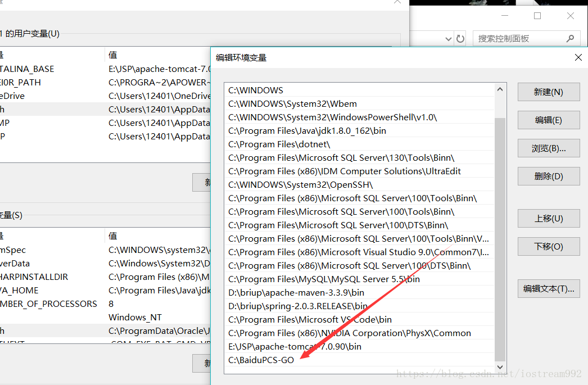This screenshot has width=588, height=385.
Task: Click the 删除(D) button
Action: coord(549,176)
